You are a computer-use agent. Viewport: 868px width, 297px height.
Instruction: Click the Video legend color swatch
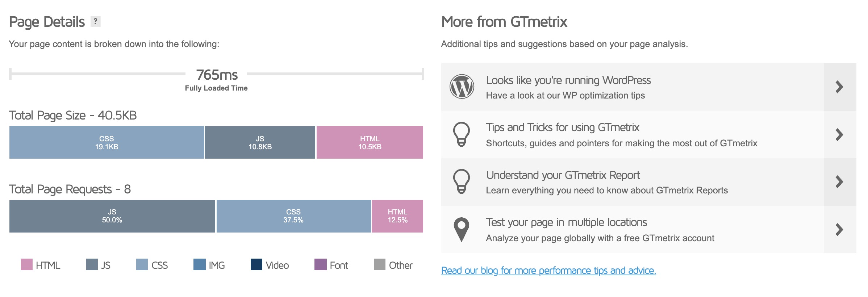256,264
